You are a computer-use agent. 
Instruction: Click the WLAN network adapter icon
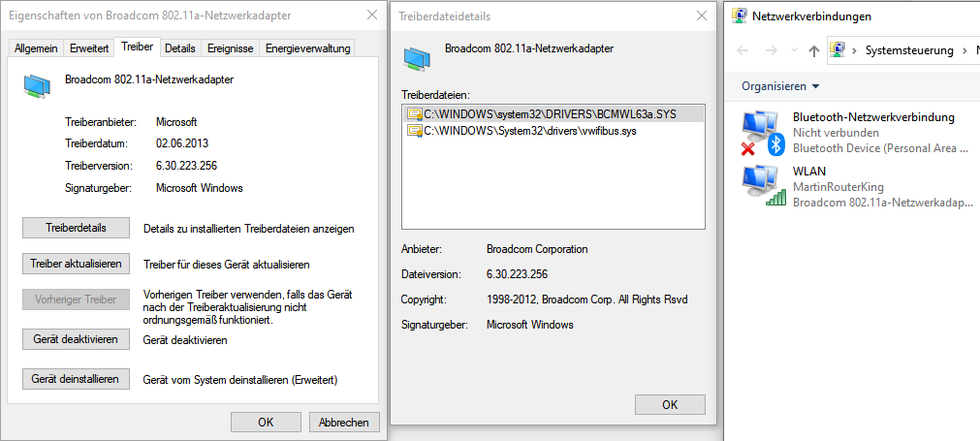[x=761, y=185]
